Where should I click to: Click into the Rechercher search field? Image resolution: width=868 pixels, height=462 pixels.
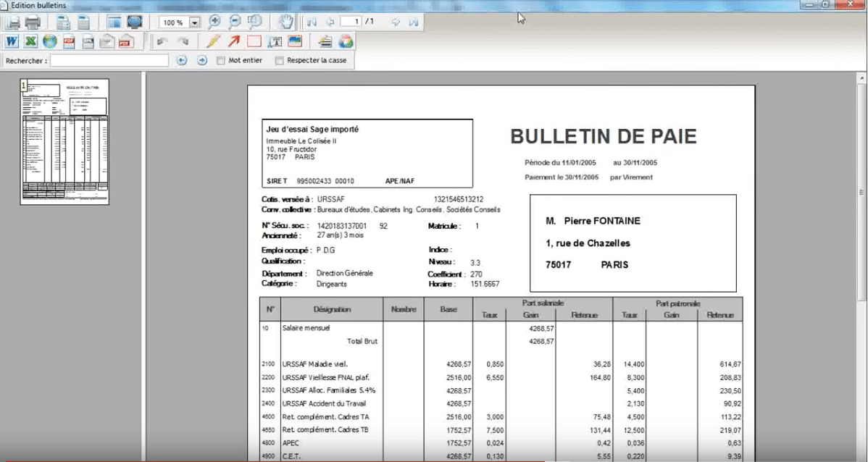pos(109,60)
